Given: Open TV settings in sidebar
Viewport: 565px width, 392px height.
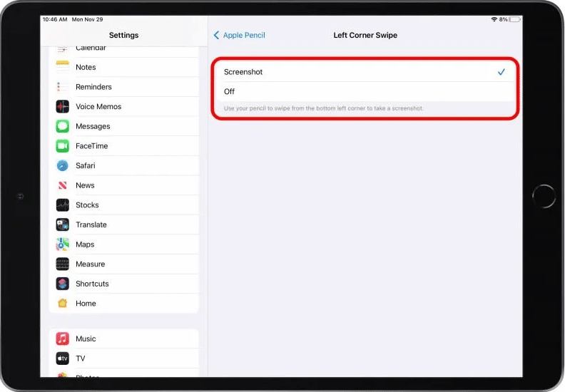Looking at the screenshot, I should [81, 359].
